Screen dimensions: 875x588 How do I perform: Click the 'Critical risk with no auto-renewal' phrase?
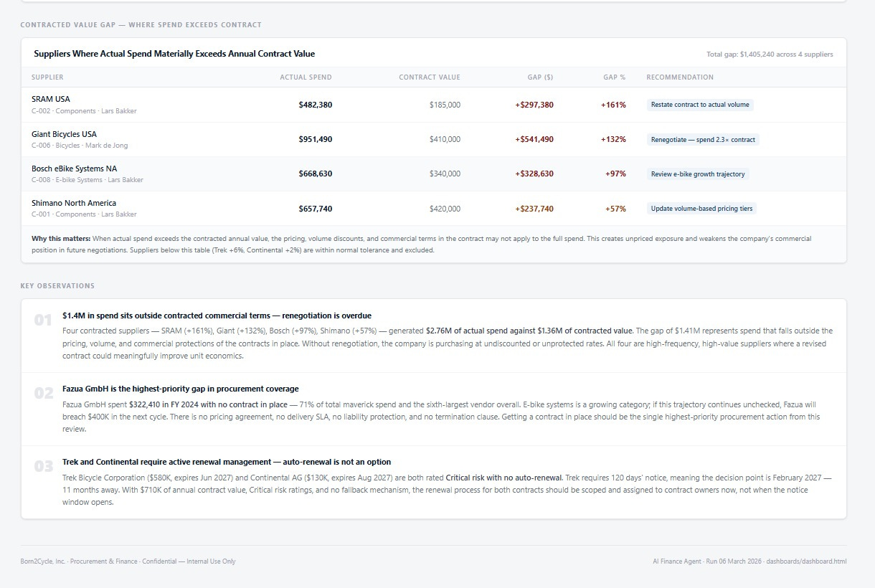pos(503,478)
